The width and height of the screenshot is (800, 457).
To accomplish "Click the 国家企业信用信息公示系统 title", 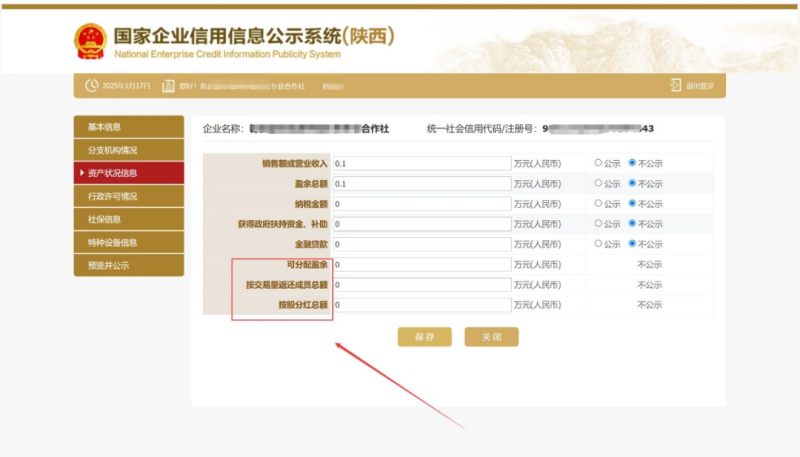I will 254,36.
